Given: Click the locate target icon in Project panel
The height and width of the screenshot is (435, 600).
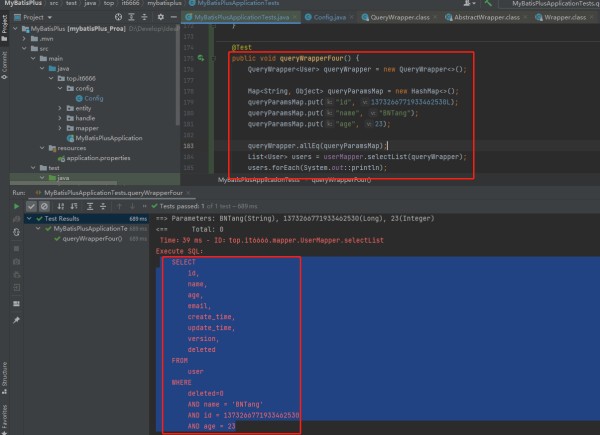Looking at the screenshot, I should (x=118, y=17).
